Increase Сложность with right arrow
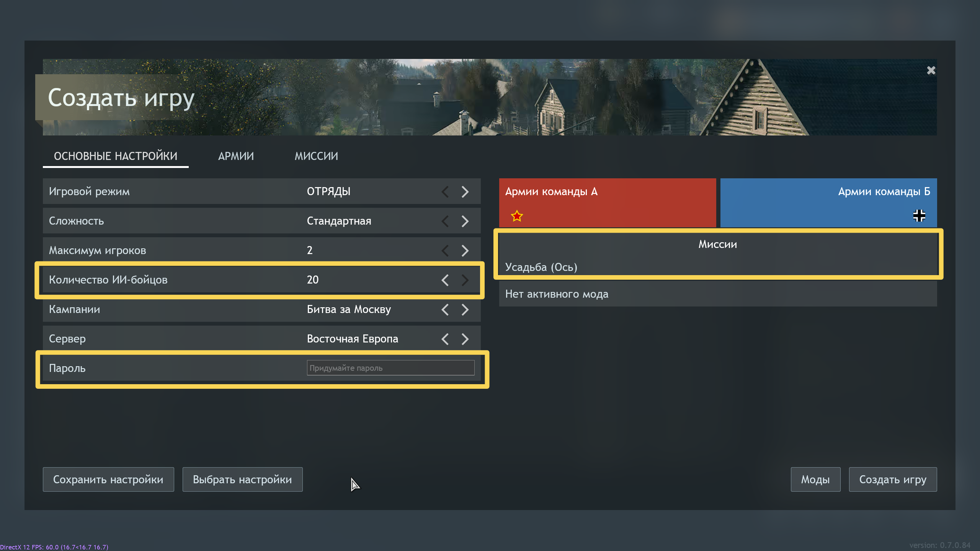Viewport: 980px width, 551px height. (x=465, y=221)
